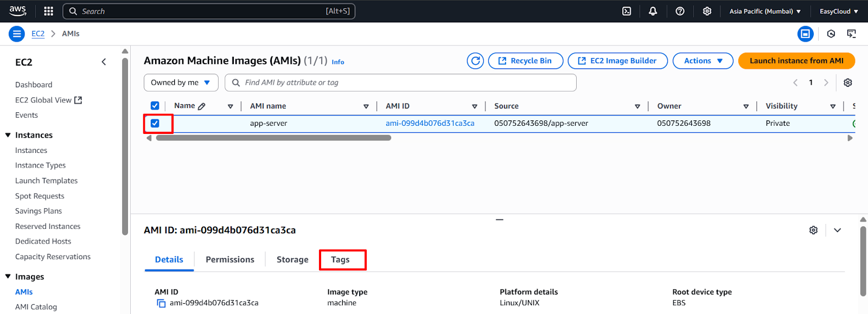Sort by the AMI ID column arrow
Image resolution: width=868 pixels, height=314 pixels.
(x=475, y=106)
